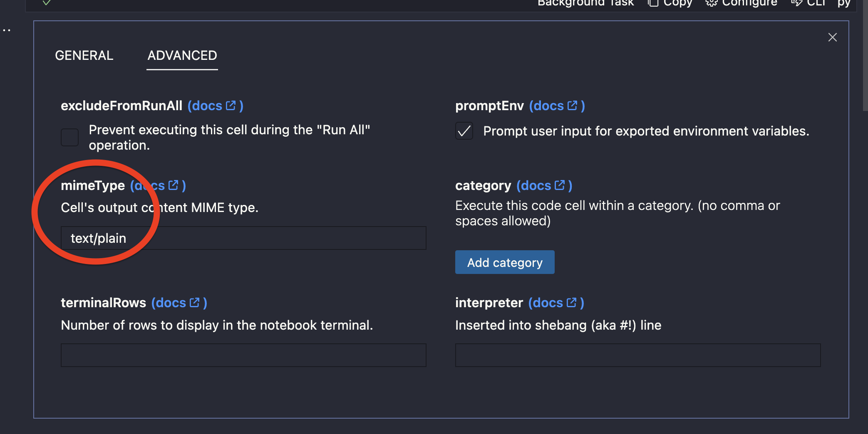Focus the interpreter shebang input field
The image size is (868, 434).
coord(638,355)
